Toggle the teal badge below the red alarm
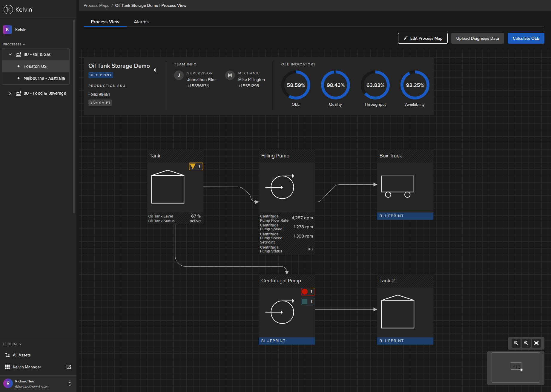The width and height of the screenshot is (551, 392). pos(308,301)
